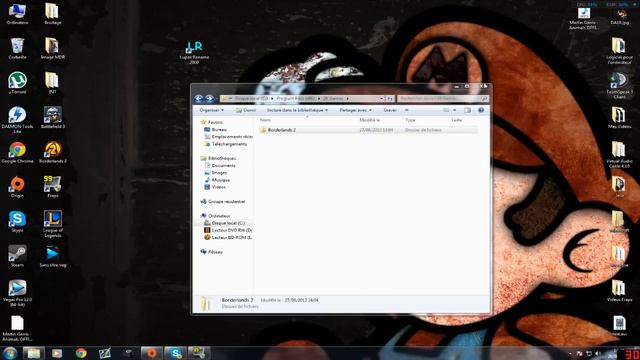
Task: Open the Ordinateur desktop icon
Action: [17, 14]
